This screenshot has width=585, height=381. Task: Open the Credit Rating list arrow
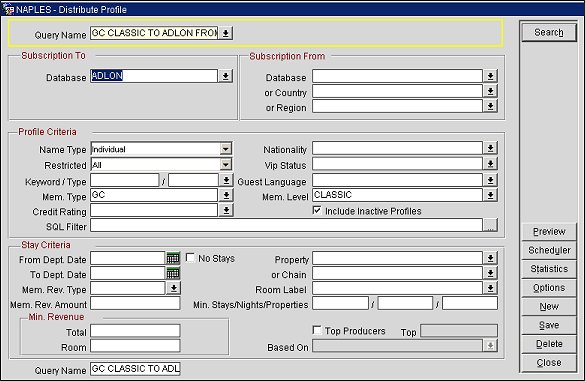(x=226, y=210)
